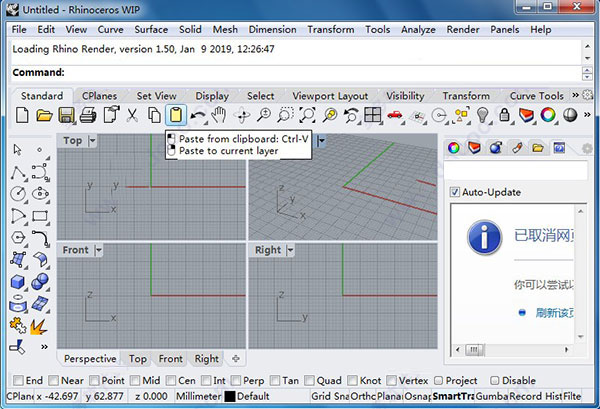The height and width of the screenshot is (409, 600).
Task: Click the black Default layer color swatch
Action: coord(230,396)
